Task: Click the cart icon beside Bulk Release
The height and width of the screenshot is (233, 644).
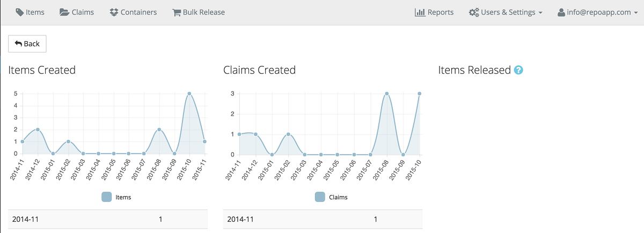Action: tap(176, 12)
